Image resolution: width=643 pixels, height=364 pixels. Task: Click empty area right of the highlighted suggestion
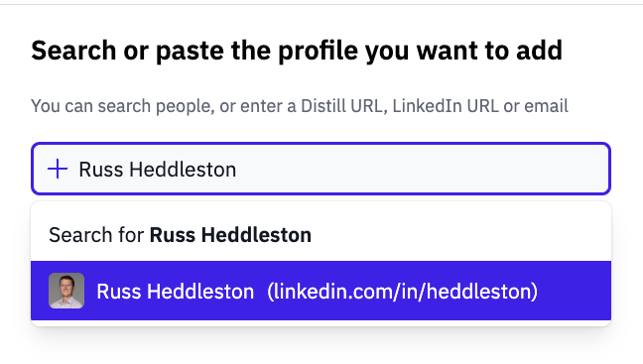click(575, 291)
